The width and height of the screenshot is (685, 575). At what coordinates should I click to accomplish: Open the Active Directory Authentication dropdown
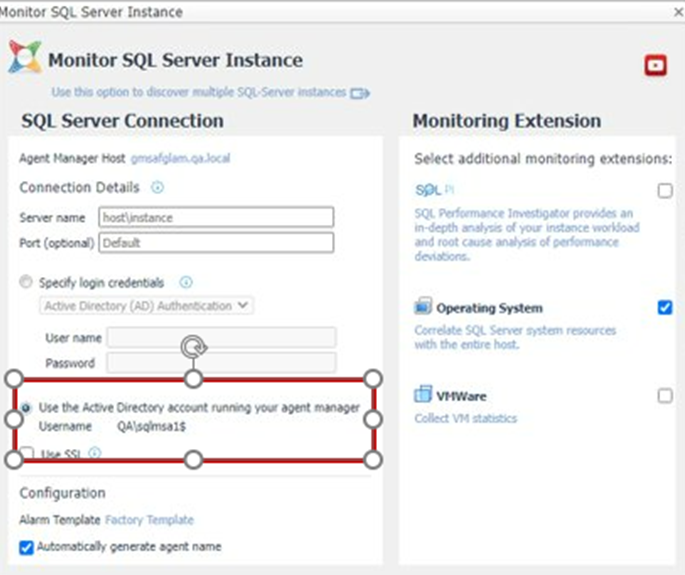click(146, 305)
